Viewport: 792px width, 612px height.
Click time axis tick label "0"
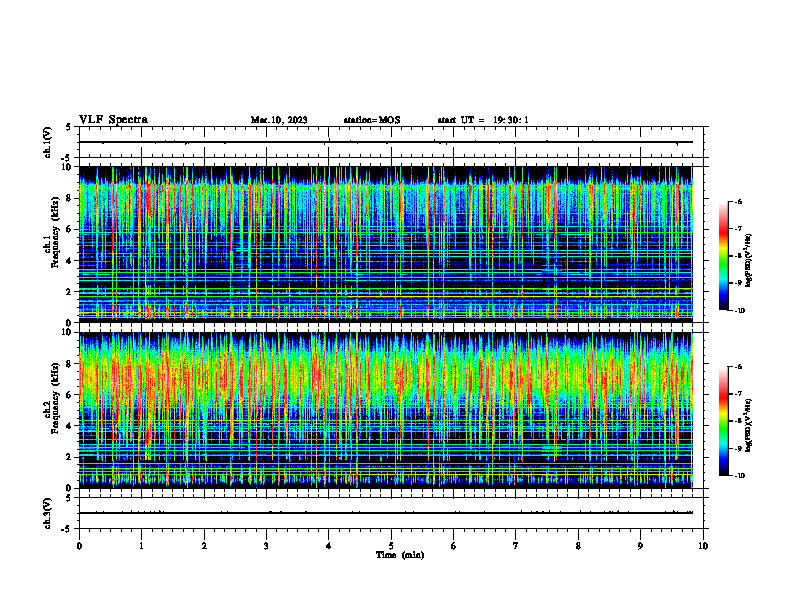pos(79,546)
